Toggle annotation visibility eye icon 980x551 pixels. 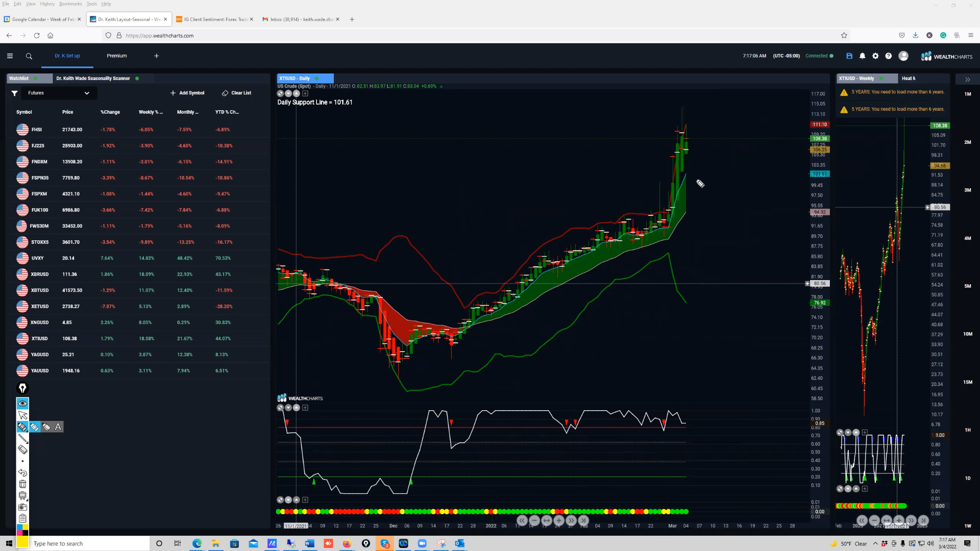(x=22, y=404)
